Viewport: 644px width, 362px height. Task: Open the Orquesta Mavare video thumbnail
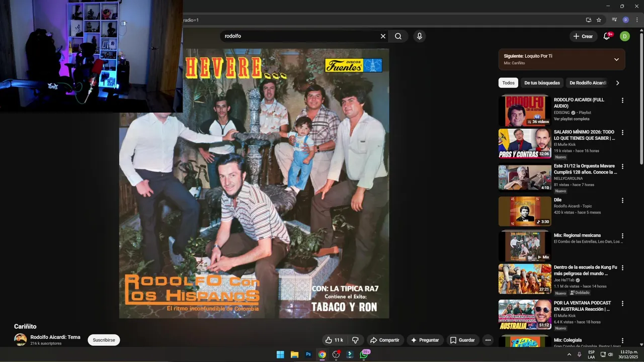525,177
